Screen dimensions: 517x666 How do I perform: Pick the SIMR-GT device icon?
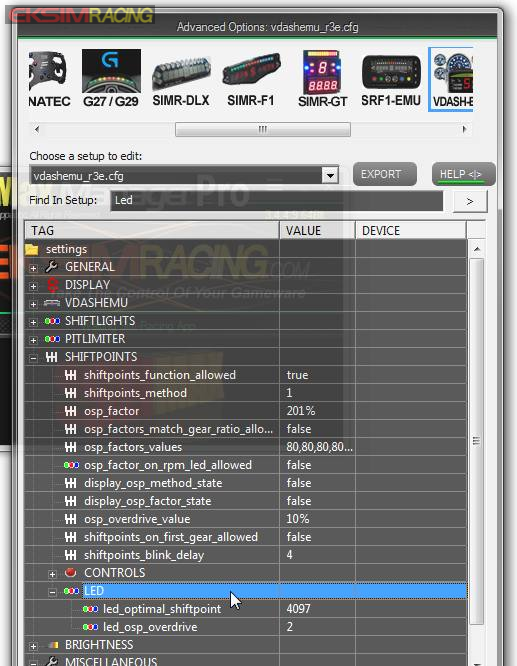click(322, 79)
